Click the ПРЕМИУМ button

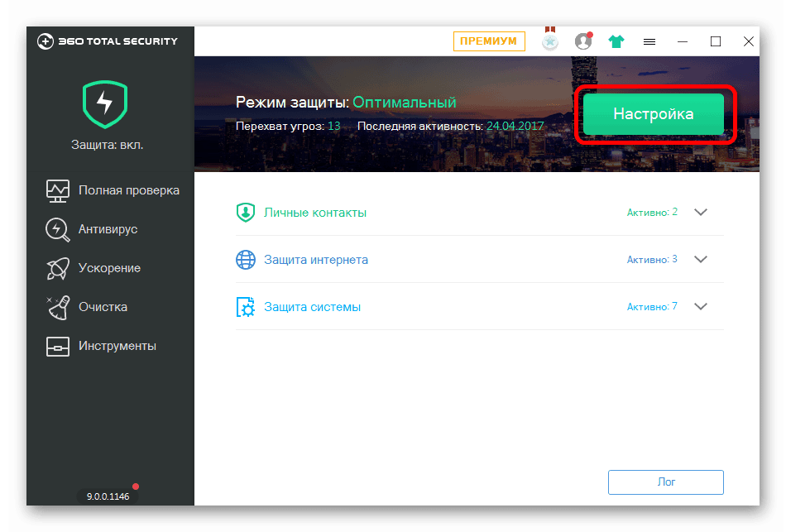489,41
